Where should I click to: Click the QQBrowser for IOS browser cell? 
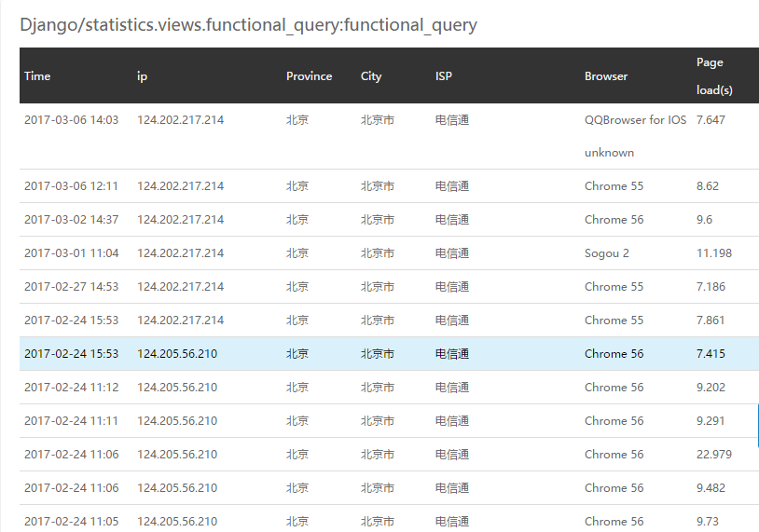pyautogui.click(x=635, y=120)
